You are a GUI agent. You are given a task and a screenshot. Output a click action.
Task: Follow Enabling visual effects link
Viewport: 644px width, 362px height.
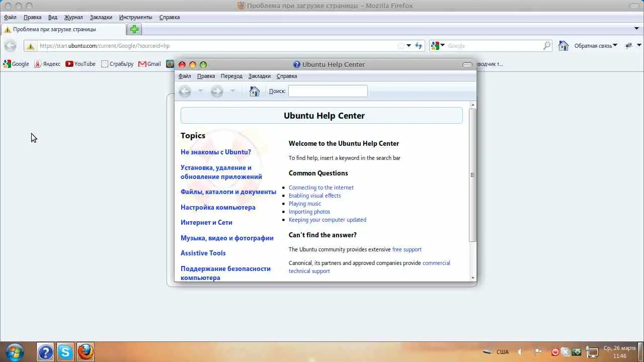tap(314, 196)
